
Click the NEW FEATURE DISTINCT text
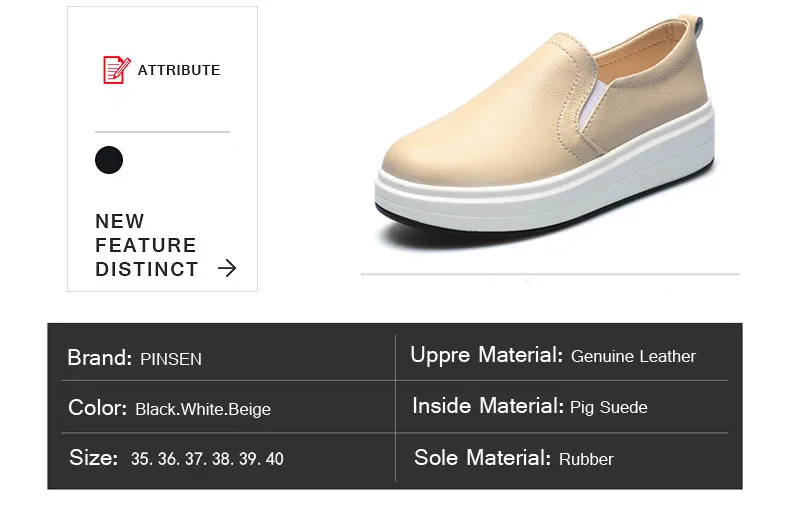(x=147, y=245)
